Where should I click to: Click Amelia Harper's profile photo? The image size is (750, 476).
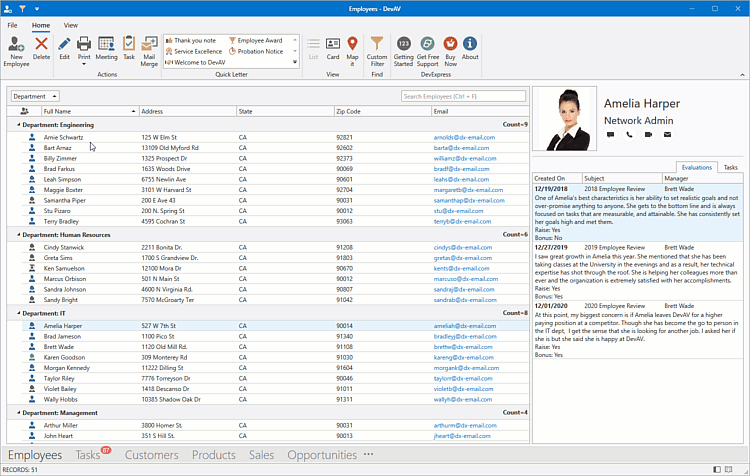click(x=565, y=119)
